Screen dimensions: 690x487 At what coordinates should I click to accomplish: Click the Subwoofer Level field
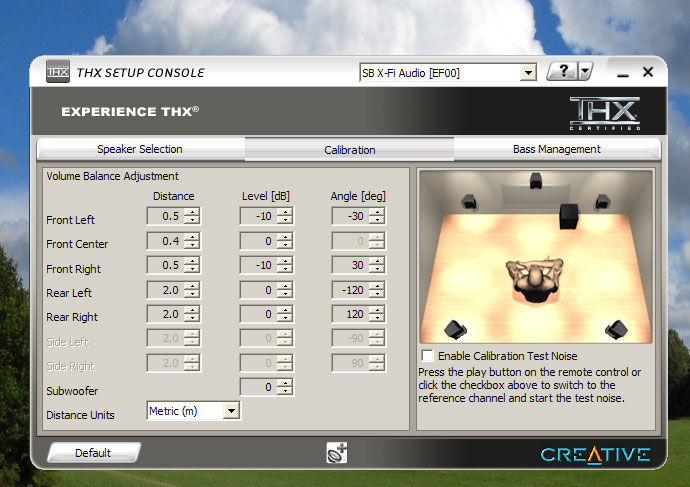coord(258,387)
